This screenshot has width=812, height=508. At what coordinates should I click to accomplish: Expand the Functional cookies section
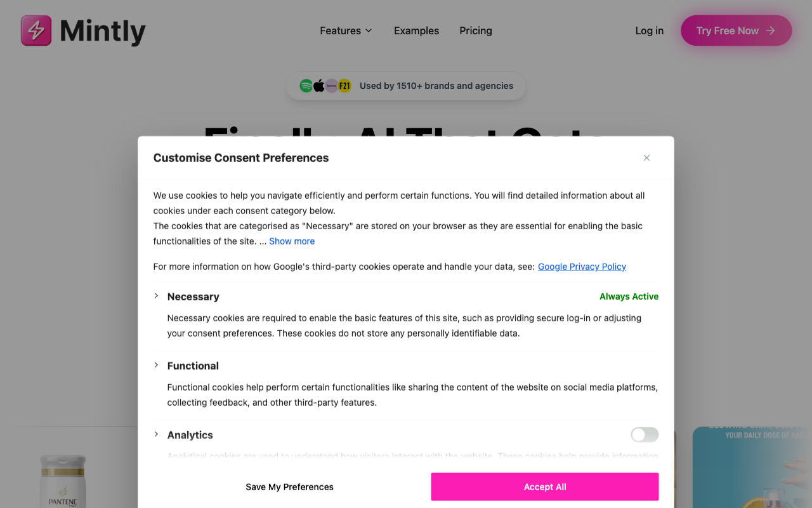pos(156,365)
